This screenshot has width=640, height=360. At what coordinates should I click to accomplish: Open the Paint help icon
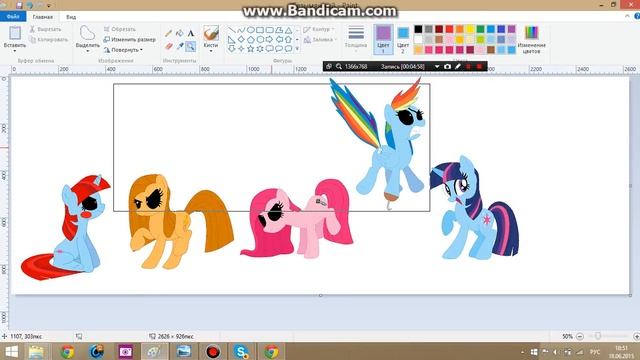tap(636, 16)
